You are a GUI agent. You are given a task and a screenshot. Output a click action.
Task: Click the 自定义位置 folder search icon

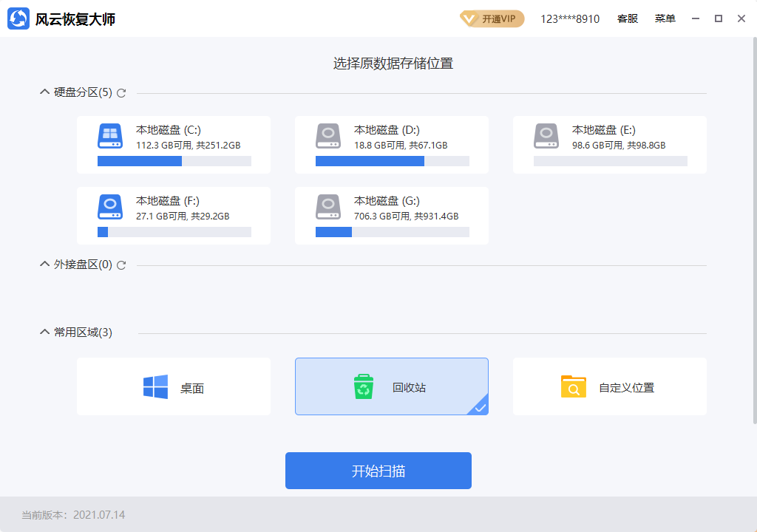point(574,386)
